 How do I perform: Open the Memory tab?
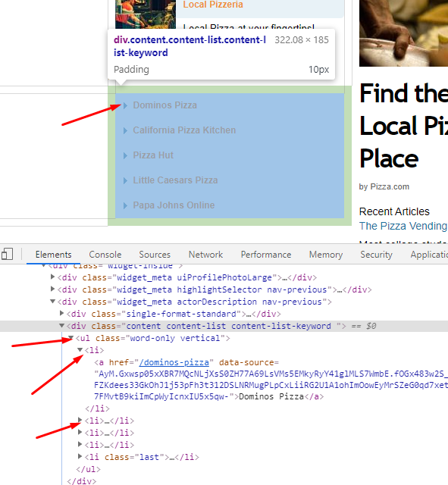pos(326,255)
